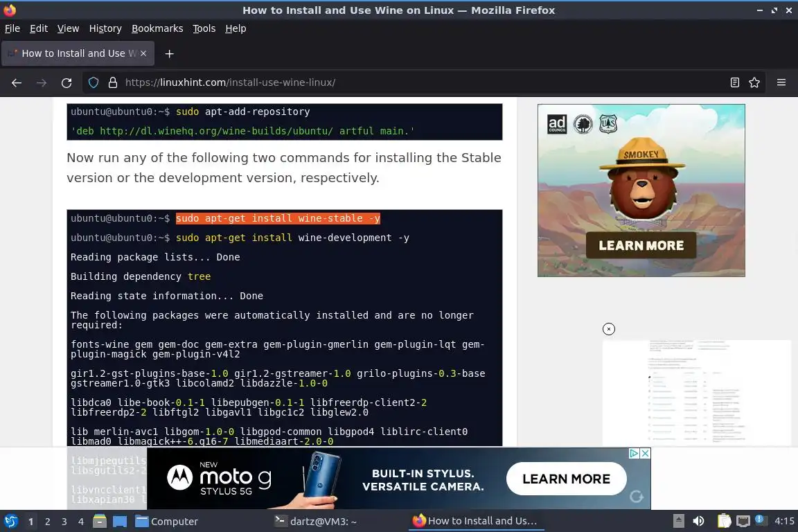
Task: Open the tracking protection shield icon
Action: tap(94, 82)
